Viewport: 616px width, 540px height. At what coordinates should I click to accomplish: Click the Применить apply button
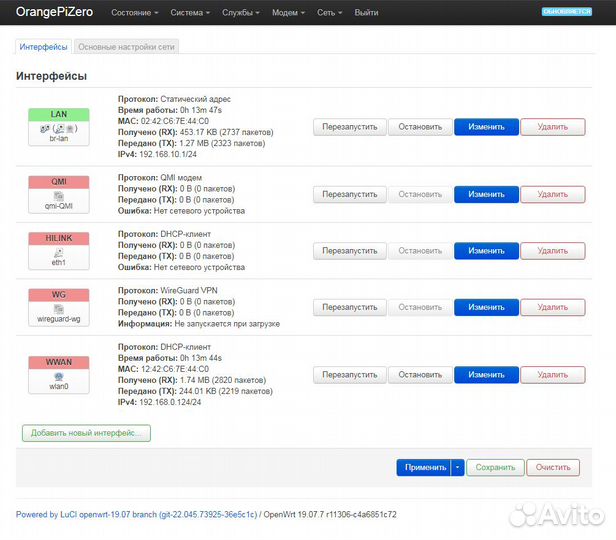click(424, 468)
